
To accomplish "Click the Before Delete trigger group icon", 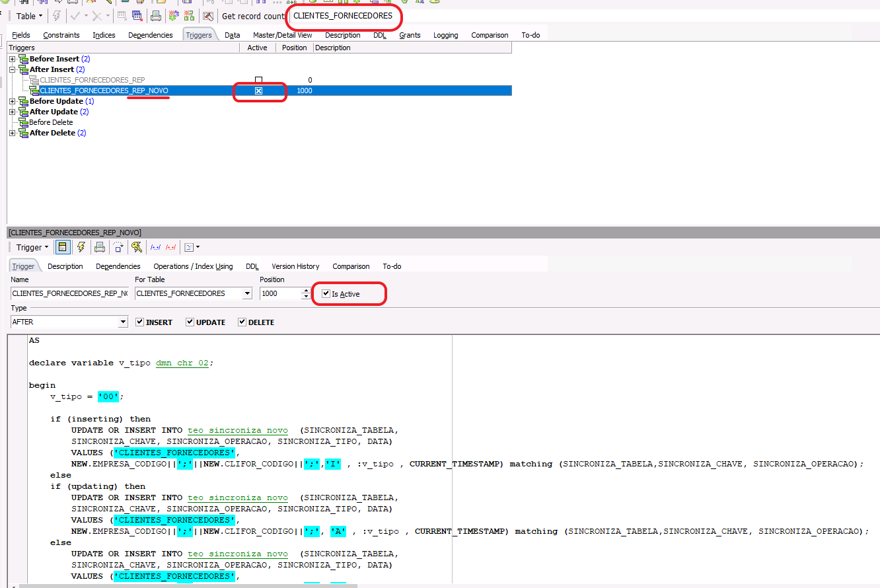I will pyautogui.click(x=23, y=122).
